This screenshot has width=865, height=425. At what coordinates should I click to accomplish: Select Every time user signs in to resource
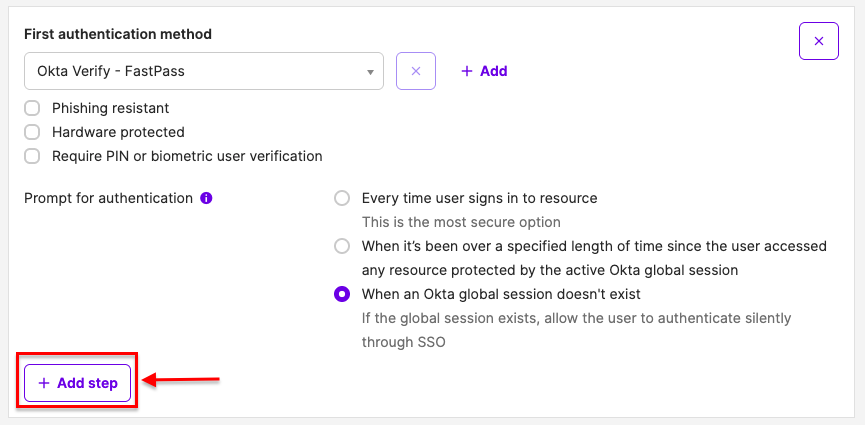pos(342,198)
